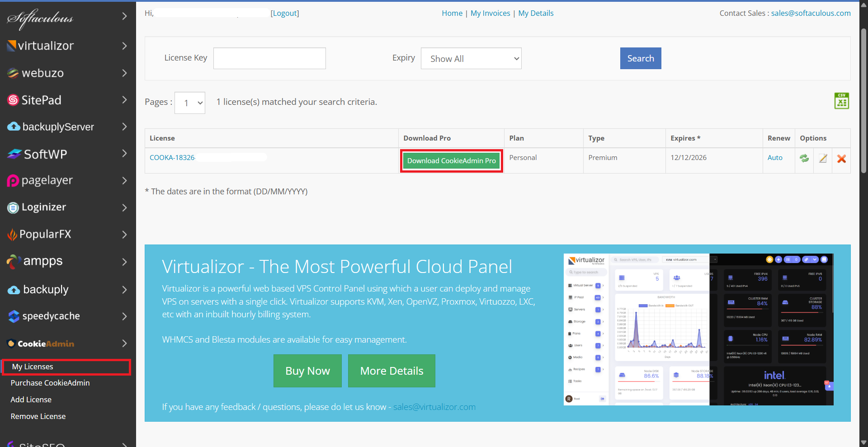Screen dimensions: 868x447
Task: Click into the License Key input field
Action: point(269,58)
